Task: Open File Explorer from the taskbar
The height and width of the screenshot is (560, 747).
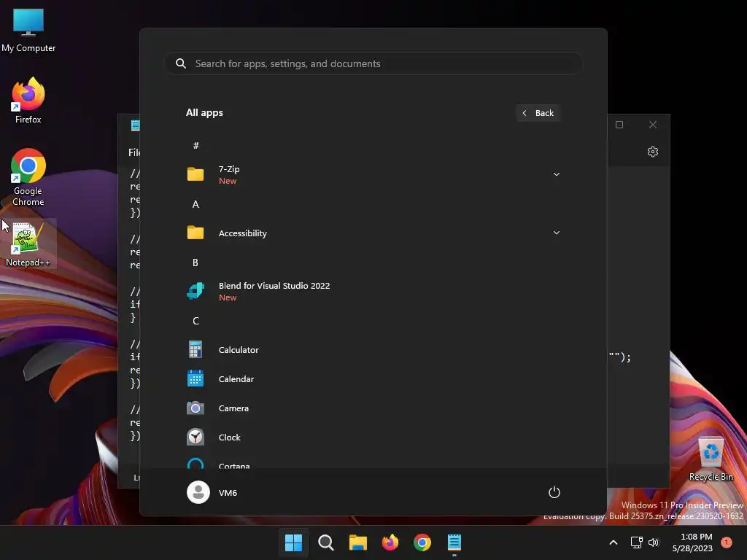Action: (357, 542)
